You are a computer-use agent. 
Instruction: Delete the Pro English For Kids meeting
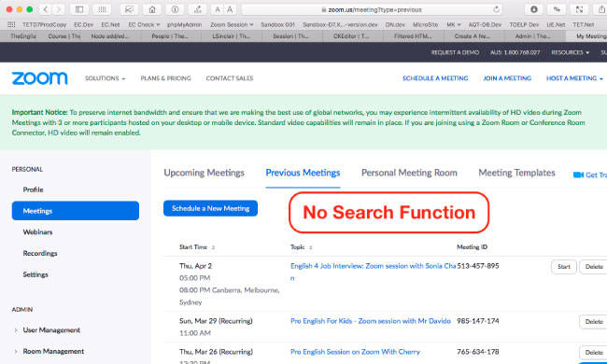click(593, 321)
